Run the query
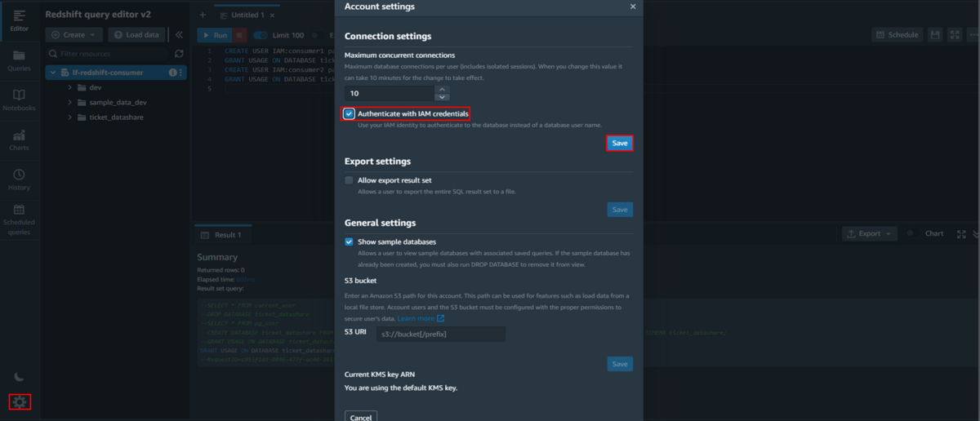This screenshot has height=421, width=980. [x=215, y=35]
